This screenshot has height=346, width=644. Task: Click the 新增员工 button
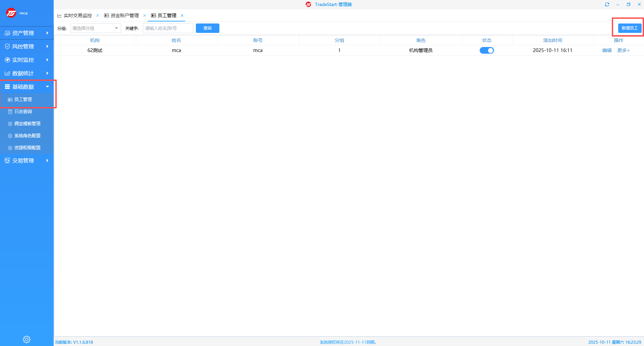[x=630, y=28]
